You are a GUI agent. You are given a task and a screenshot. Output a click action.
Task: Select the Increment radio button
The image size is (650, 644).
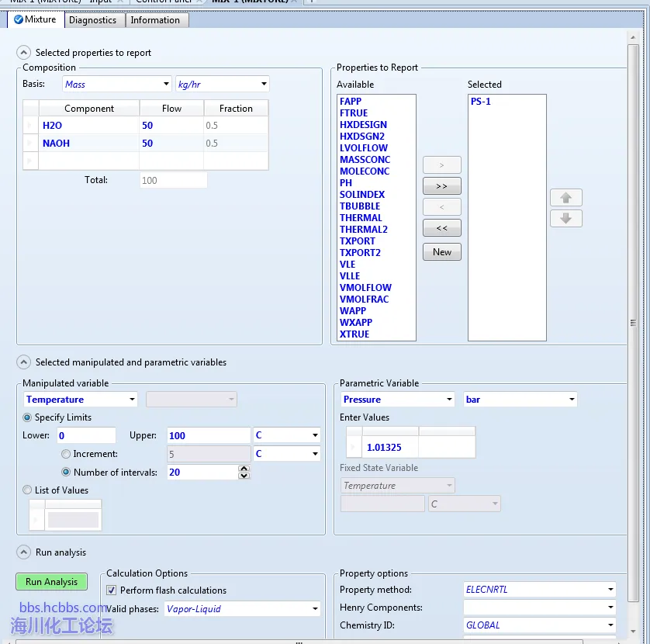coord(66,454)
